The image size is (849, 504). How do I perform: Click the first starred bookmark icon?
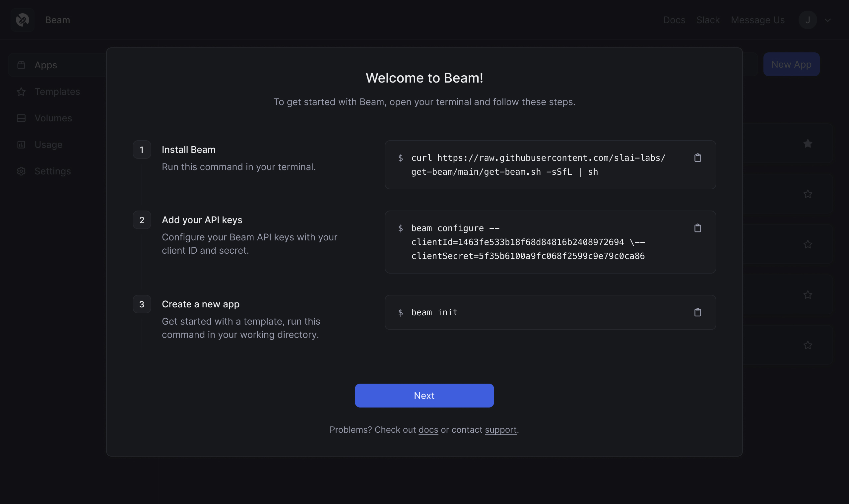pos(808,143)
